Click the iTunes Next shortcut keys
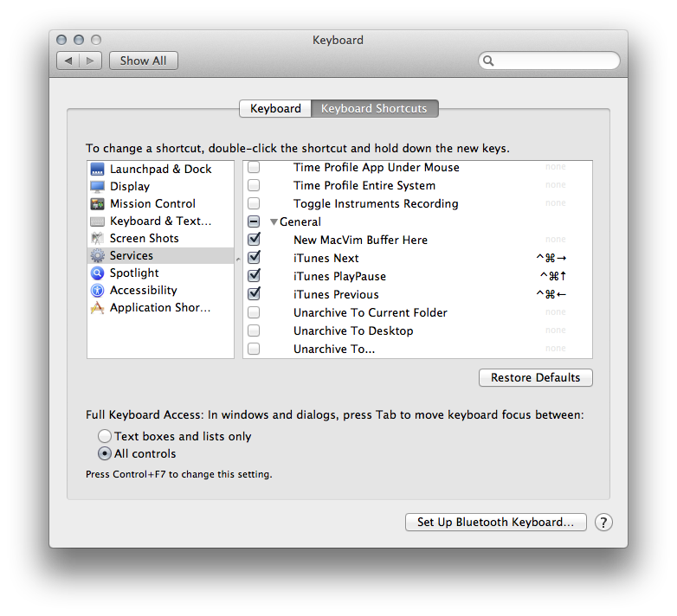Image resolution: width=677 pixels, height=616 pixels. coord(551,258)
